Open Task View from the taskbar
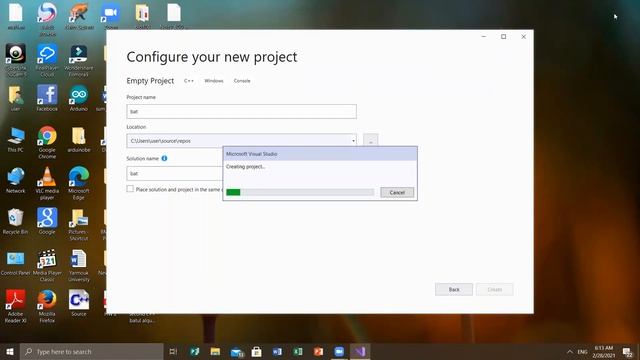This screenshot has width=640, height=360. click(173, 351)
